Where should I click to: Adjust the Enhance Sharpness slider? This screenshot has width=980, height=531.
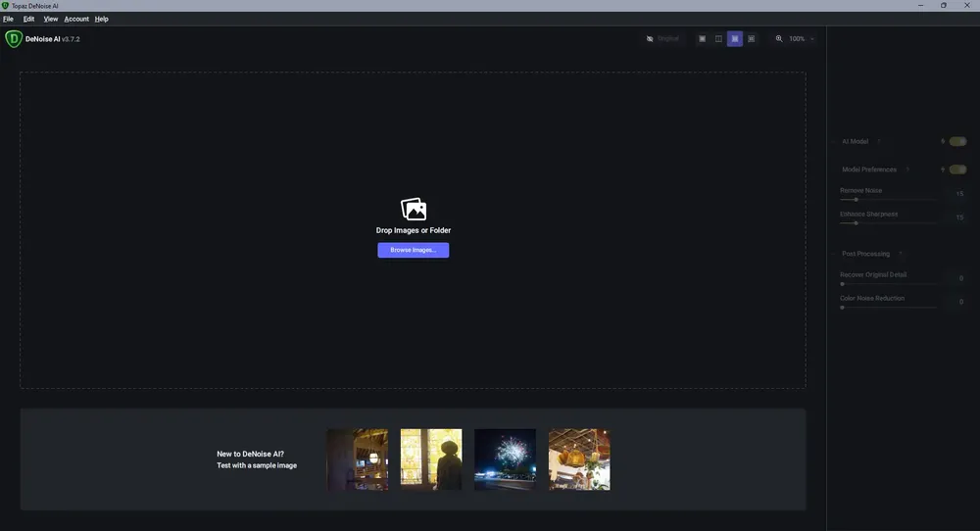click(888, 223)
